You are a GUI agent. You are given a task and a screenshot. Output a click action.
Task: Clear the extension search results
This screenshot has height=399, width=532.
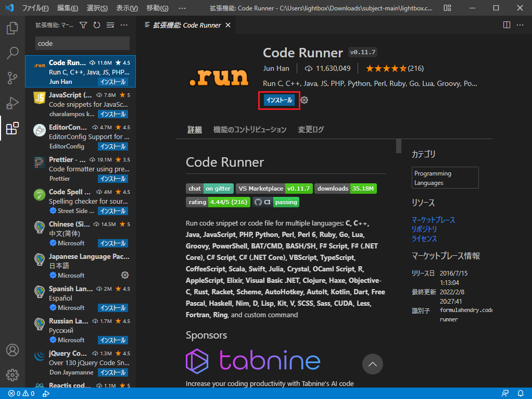click(110, 24)
